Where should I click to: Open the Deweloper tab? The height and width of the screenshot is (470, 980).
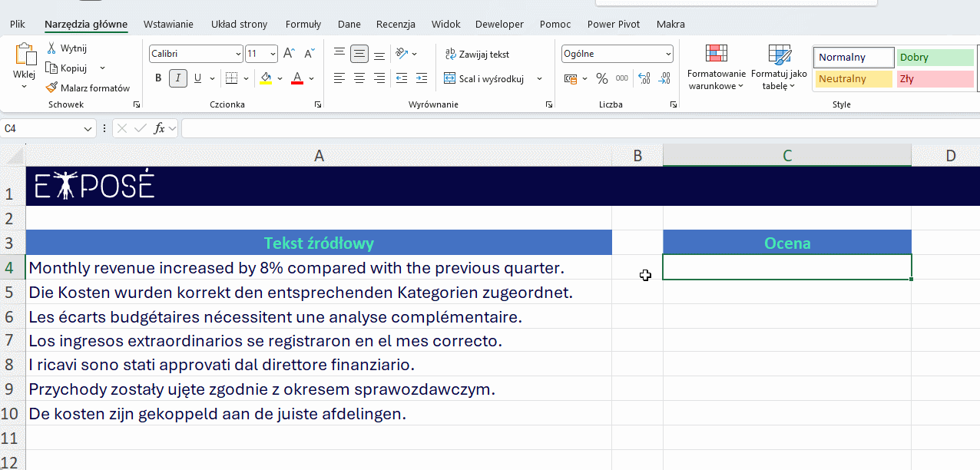[x=499, y=24]
